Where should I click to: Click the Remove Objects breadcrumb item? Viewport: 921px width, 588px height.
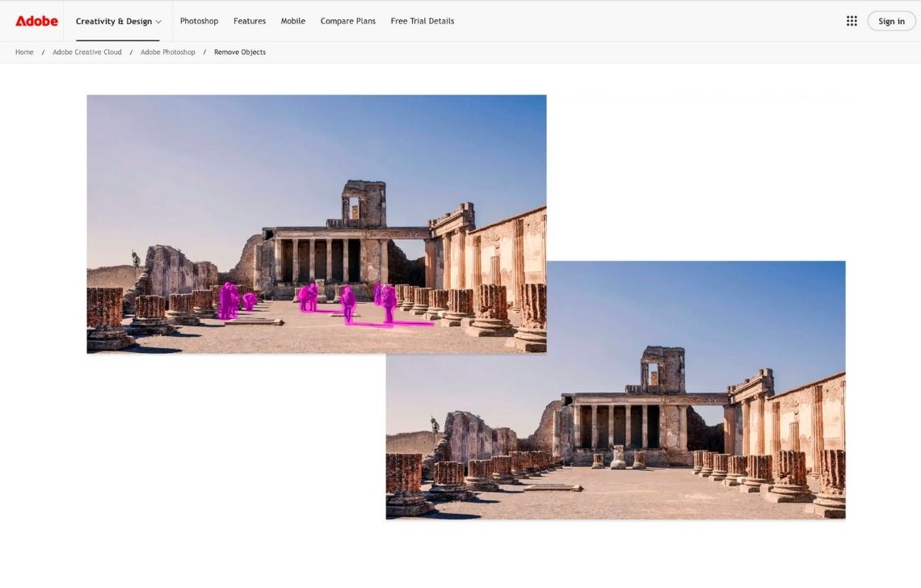click(x=240, y=52)
